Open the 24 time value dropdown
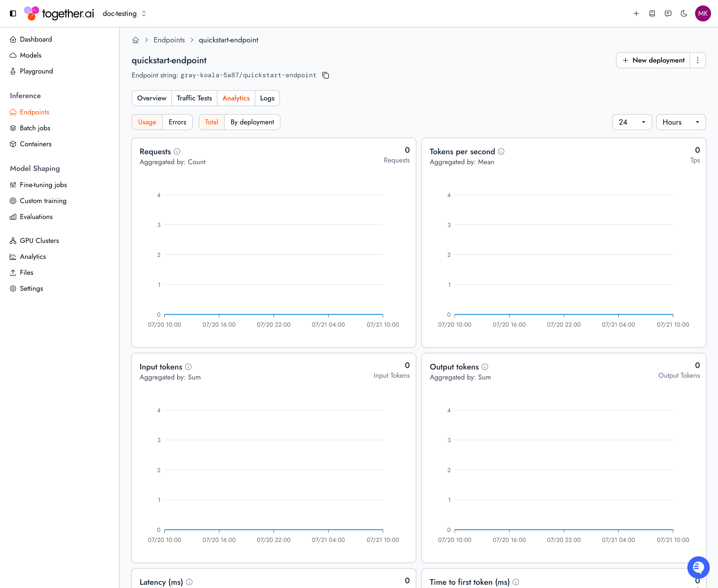 pos(632,122)
